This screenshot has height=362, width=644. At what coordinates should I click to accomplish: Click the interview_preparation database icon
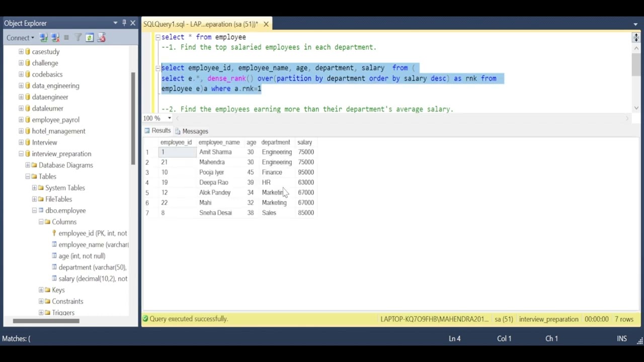[27, 154]
